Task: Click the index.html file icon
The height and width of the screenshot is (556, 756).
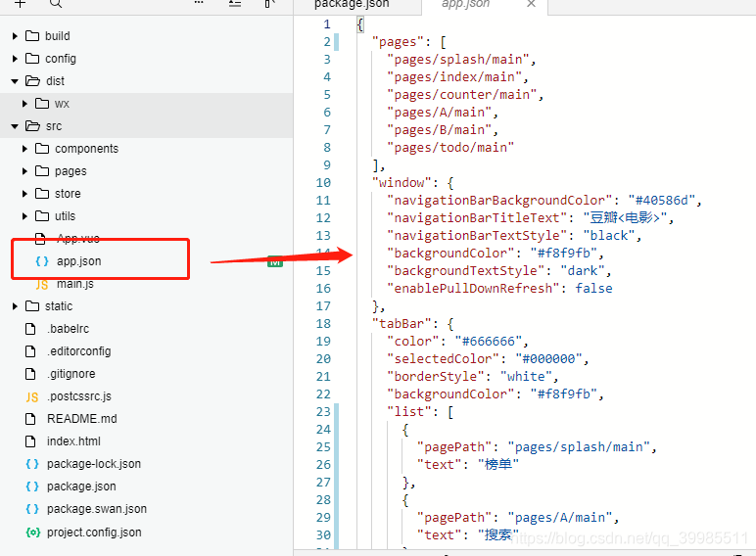Action: click(x=30, y=441)
